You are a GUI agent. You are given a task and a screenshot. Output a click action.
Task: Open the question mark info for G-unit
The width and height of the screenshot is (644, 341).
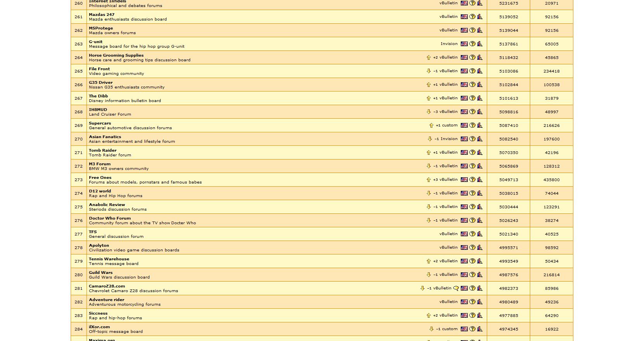[x=472, y=44]
